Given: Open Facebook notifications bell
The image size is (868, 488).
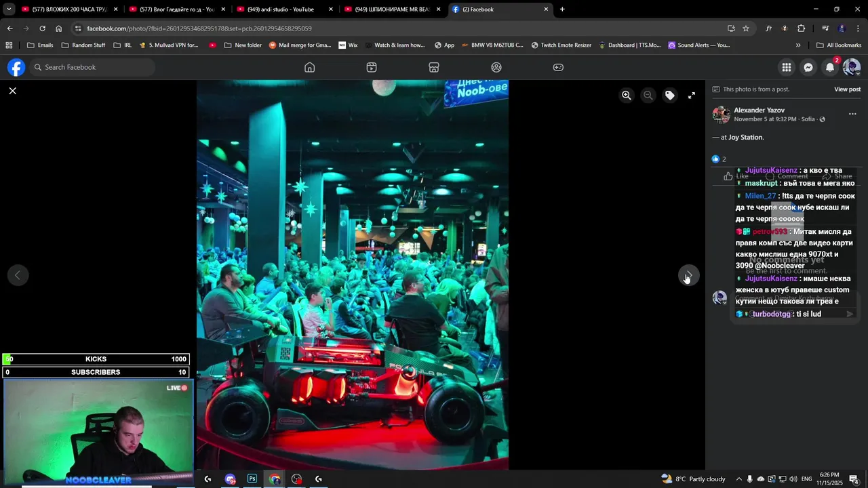Looking at the screenshot, I should pyautogui.click(x=830, y=67).
